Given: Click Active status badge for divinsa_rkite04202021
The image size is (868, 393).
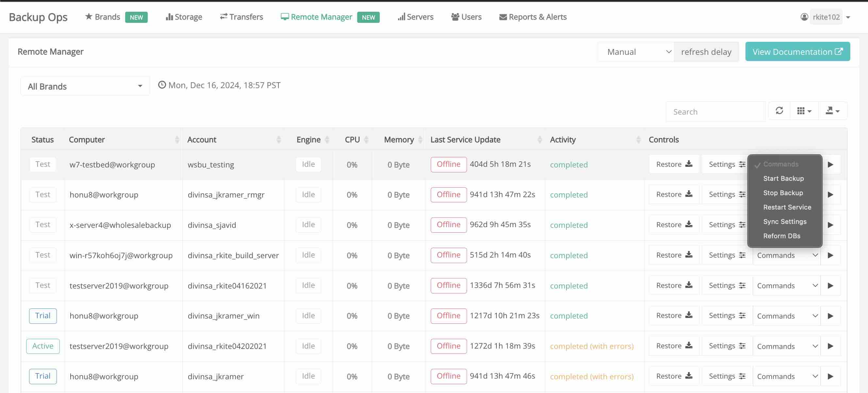Looking at the screenshot, I should click(43, 346).
